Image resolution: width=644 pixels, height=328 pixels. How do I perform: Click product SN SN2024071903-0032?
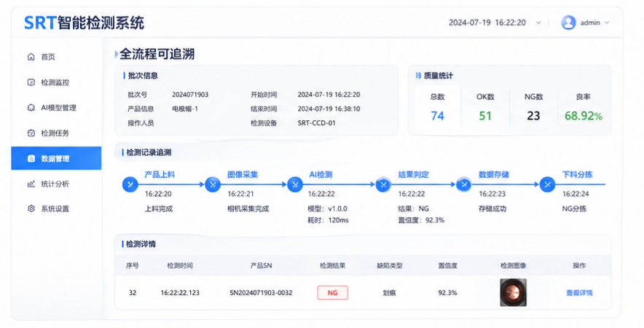point(261,293)
